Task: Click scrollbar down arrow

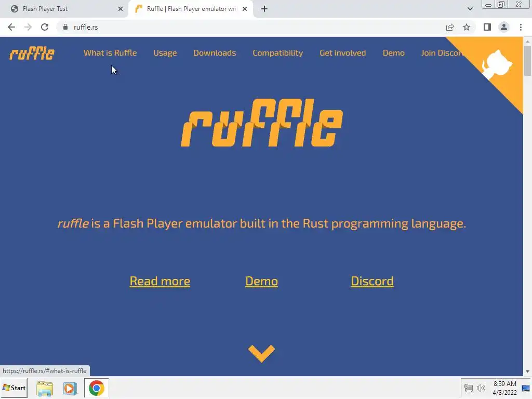Action: tap(527, 371)
